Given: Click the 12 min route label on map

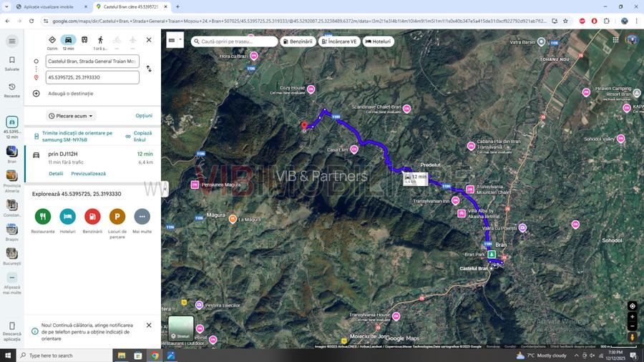Looking at the screenshot, I should (x=416, y=179).
